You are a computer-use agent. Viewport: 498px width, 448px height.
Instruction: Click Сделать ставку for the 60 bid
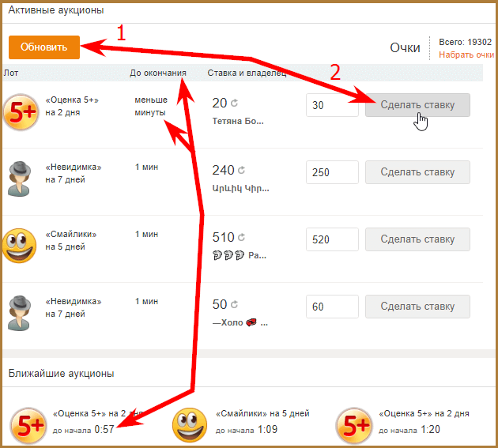[417, 307]
